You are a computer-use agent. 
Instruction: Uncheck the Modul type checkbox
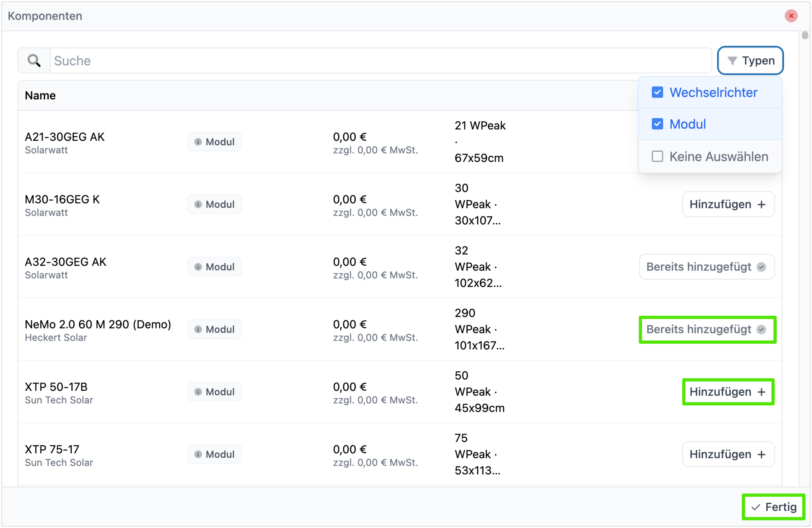click(657, 124)
